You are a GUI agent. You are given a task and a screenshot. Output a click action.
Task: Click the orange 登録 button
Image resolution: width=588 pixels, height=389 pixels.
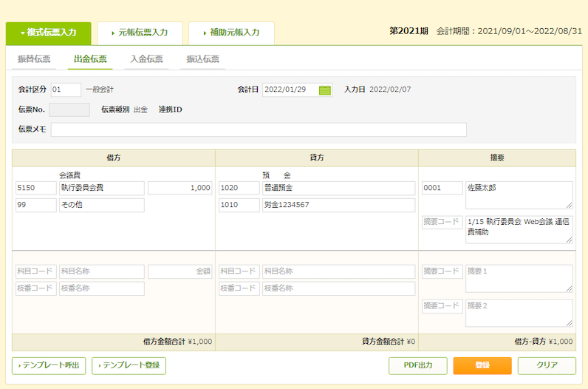pos(482,365)
